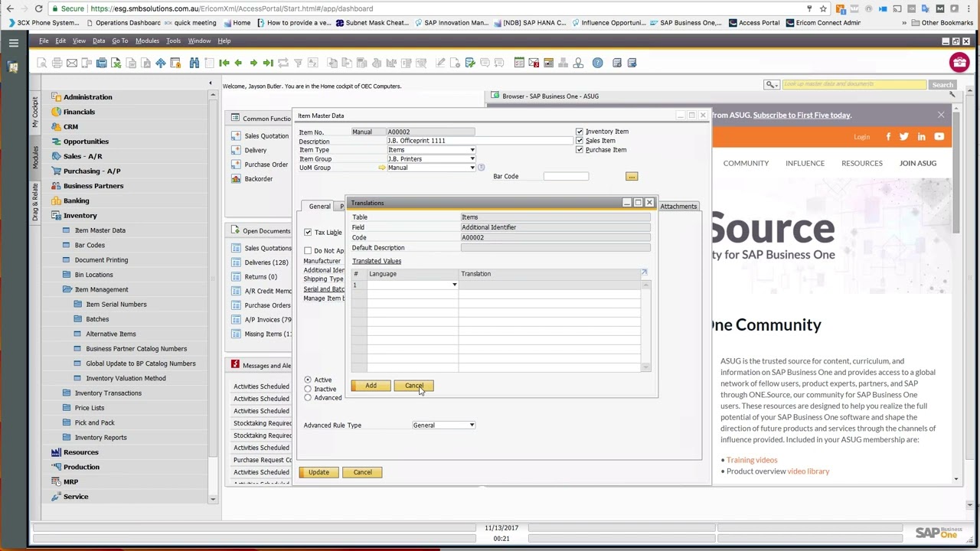This screenshot has width=980, height=551.
Task: Open the Tools menu
Action: (173, 41)
